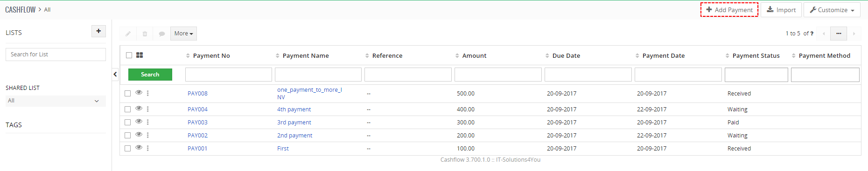Expand the Customize dropdown
The image size is (868, 171).
click(x=832, y=10)
